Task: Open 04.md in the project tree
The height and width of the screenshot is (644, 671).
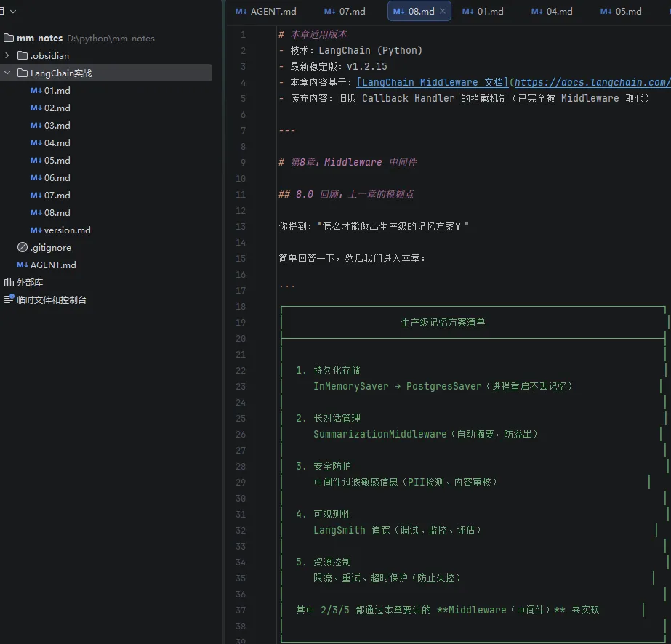Action: (57, 143)
